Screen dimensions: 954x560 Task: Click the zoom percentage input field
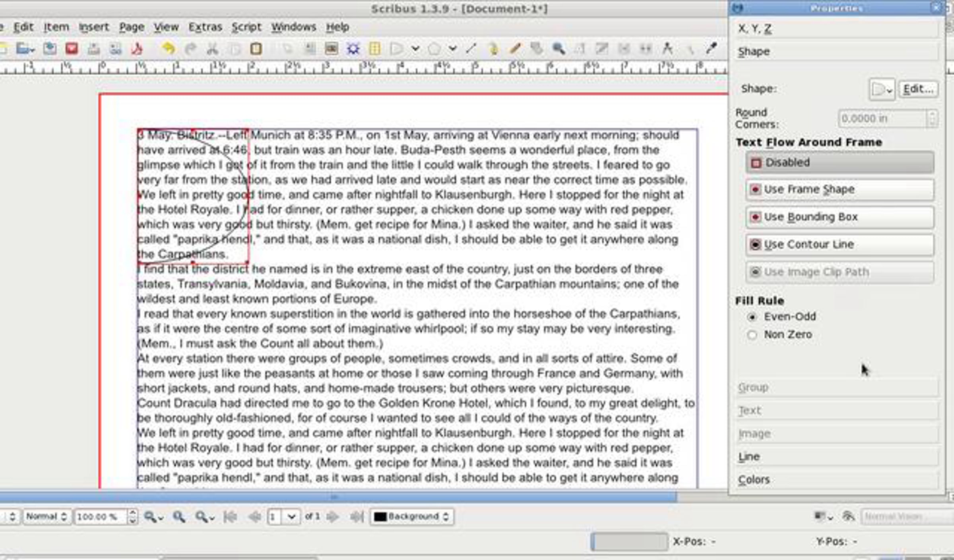pyautogui.click(x=100, y=517)
